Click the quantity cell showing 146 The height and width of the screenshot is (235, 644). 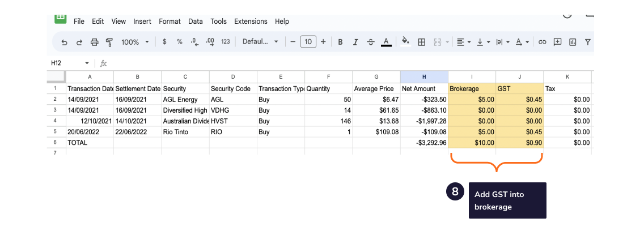pos(329,121)
